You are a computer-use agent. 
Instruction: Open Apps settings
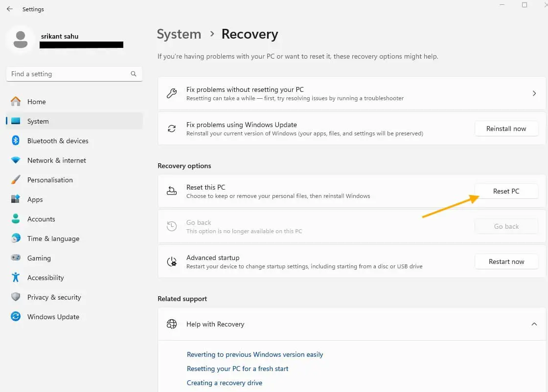74,199
